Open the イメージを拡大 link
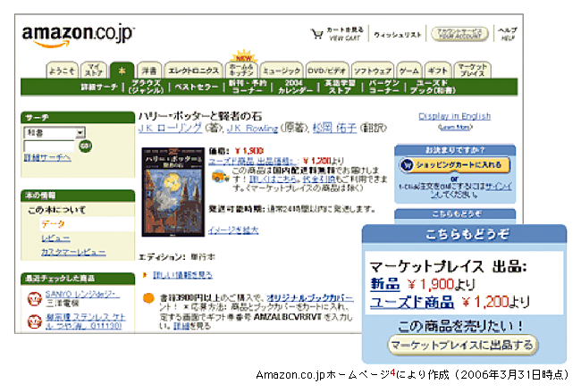581x392 pixels. click(233, 230)
